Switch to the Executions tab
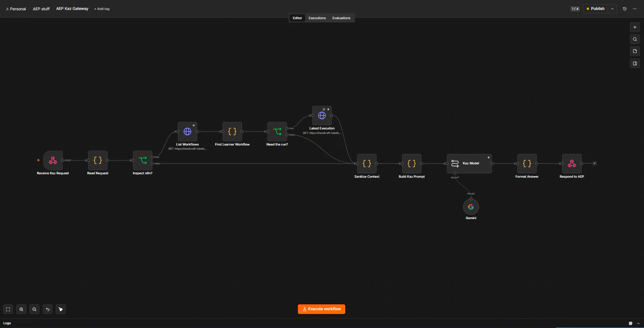 pos(317,18)
